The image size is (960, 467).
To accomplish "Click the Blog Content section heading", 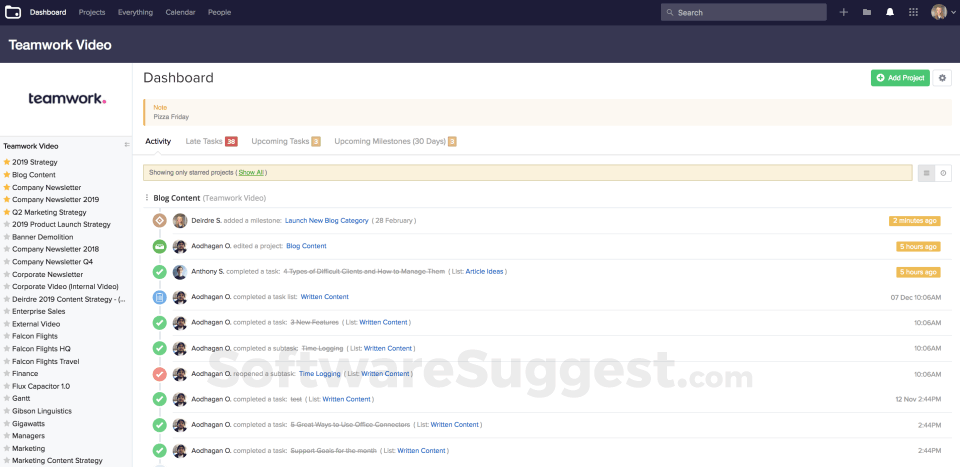I will tap(176, 198).
